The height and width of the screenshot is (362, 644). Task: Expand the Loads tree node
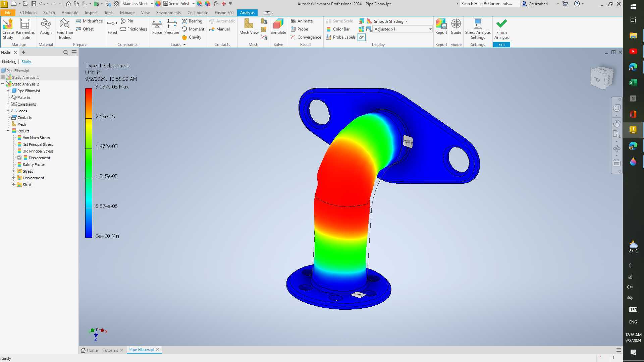tap(8, 111)
